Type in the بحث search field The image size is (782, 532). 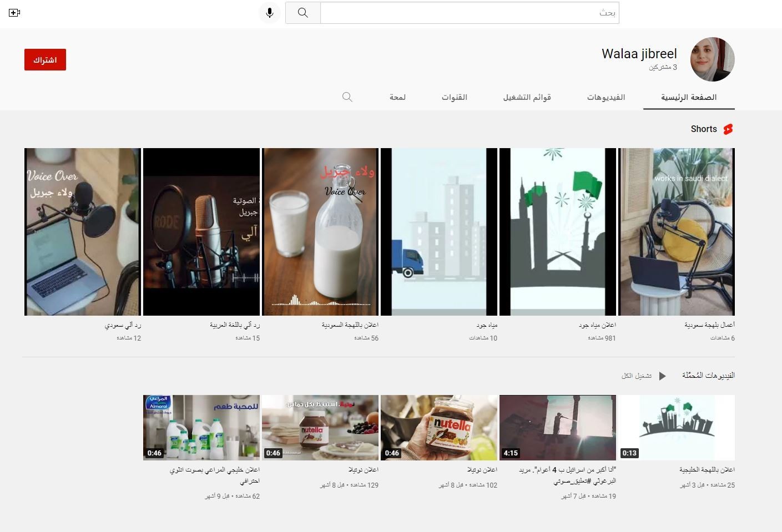[469, 12]
